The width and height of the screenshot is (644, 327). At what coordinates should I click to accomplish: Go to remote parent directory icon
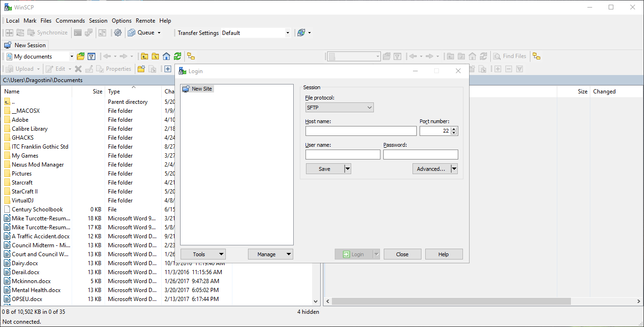450,56
